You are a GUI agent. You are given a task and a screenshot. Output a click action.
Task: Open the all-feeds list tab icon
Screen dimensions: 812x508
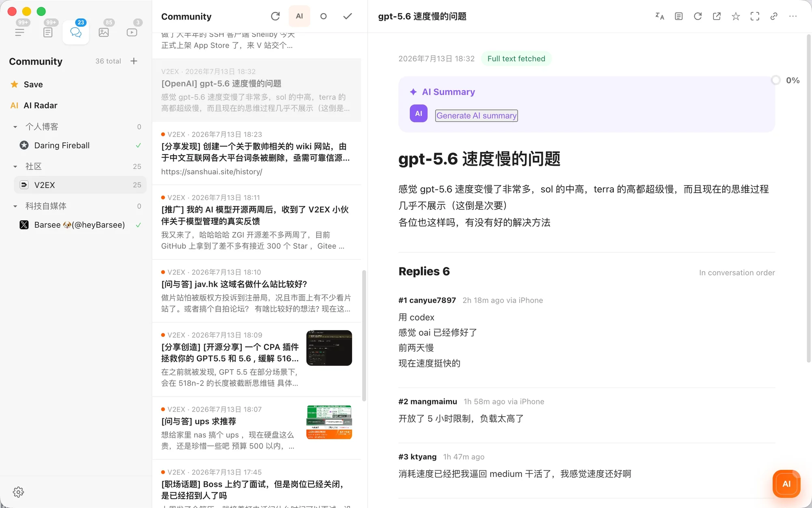click(x=19, y=32)
